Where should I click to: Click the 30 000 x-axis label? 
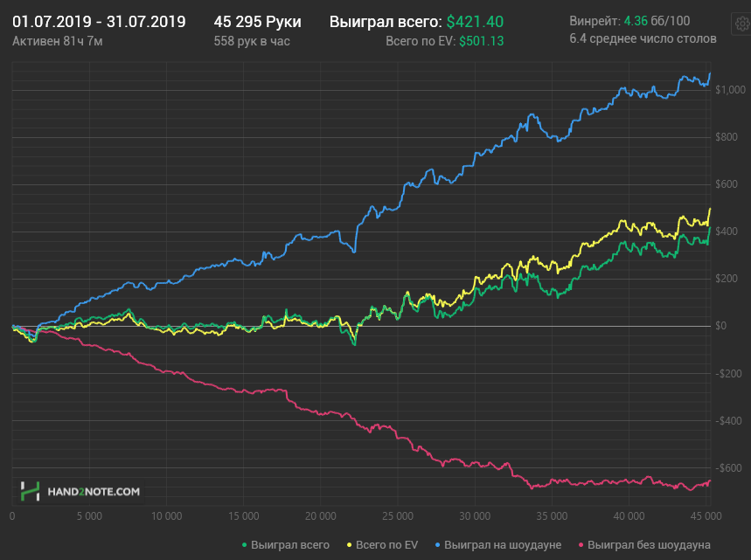[475, 516]
